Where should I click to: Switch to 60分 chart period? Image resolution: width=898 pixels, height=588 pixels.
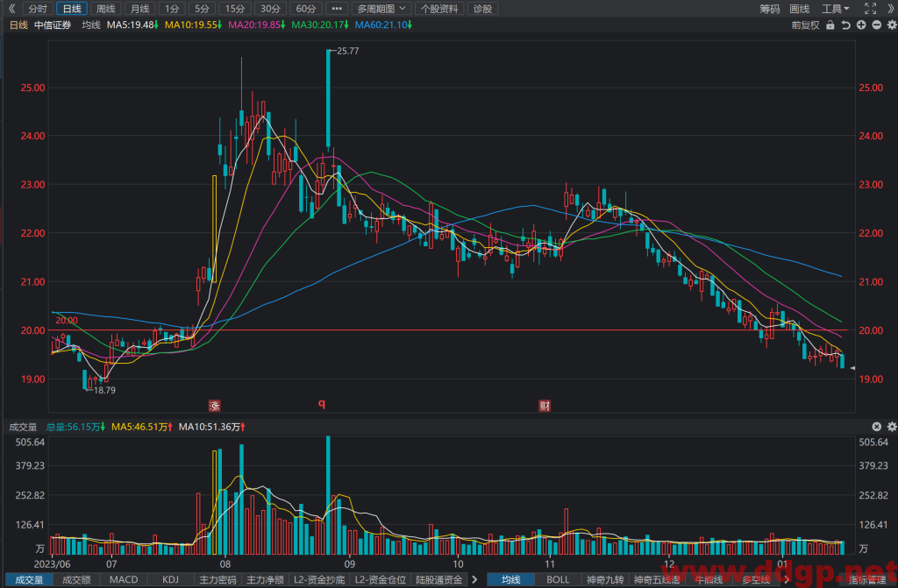tap(306, 9)
